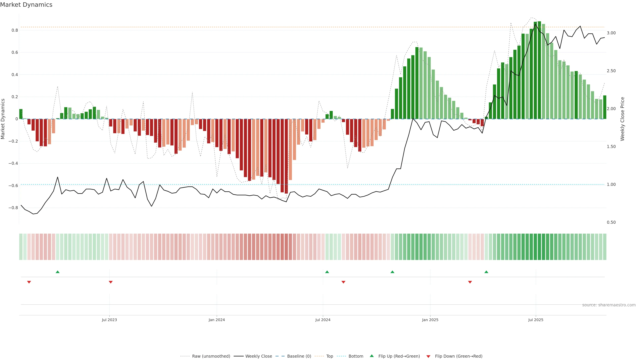The image size is (644, 362).
Task: Toggle the Top legend entry
Action: point(330,356)
